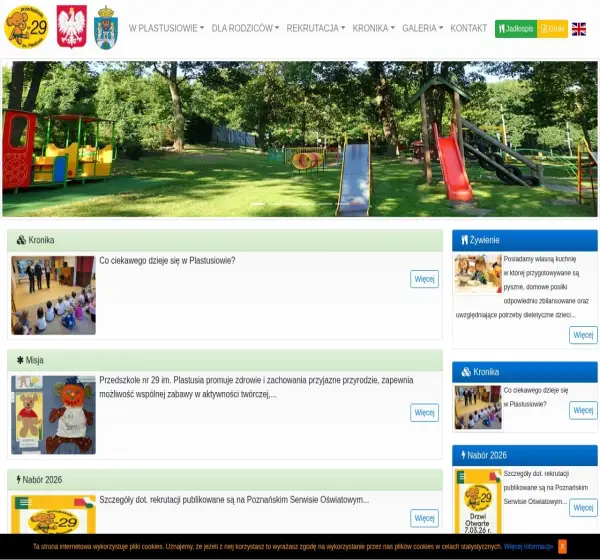
Task: Expand the REKRUTACJA dropdown menu
Action: click(x=316, y=28)
